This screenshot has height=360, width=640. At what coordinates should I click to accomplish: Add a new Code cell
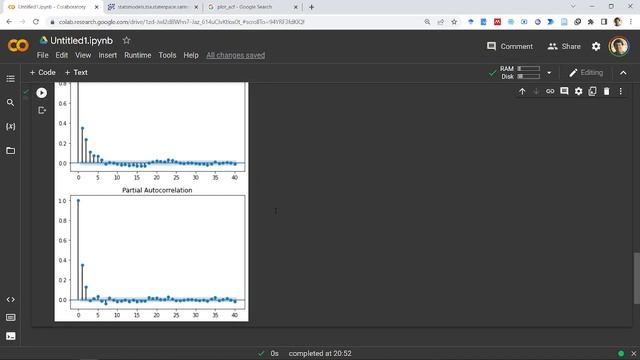(x=42, y=72)
